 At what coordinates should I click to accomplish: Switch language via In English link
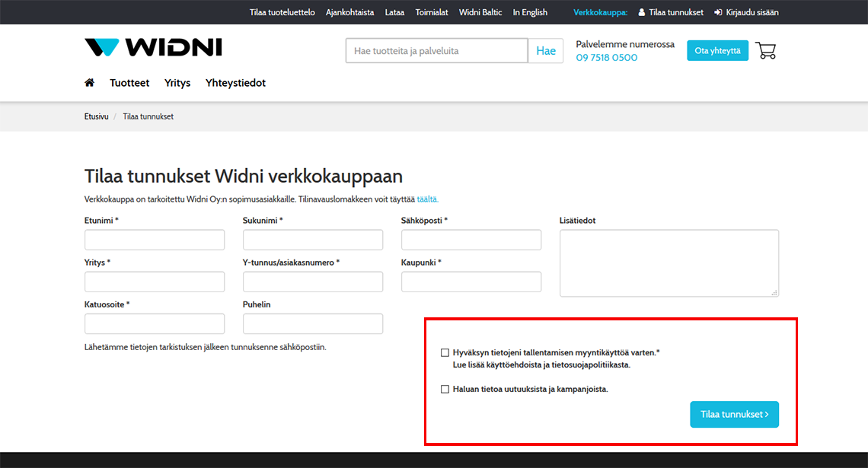(530, 12)
